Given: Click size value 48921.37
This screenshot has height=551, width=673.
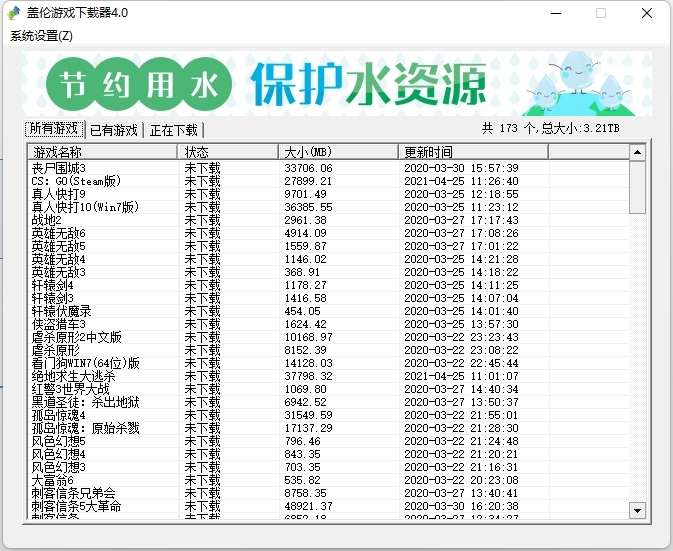Looking at the screenshot, I should pyautogui.click(x=308, y=506).
